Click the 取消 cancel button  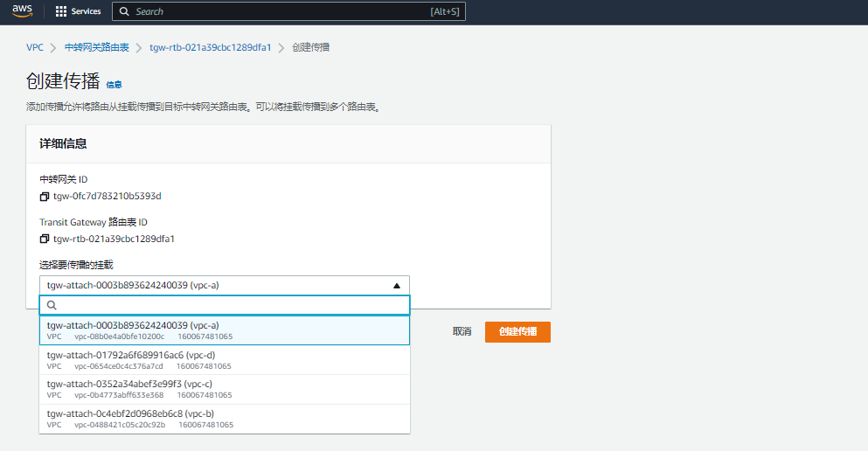(x=462, y=331)
